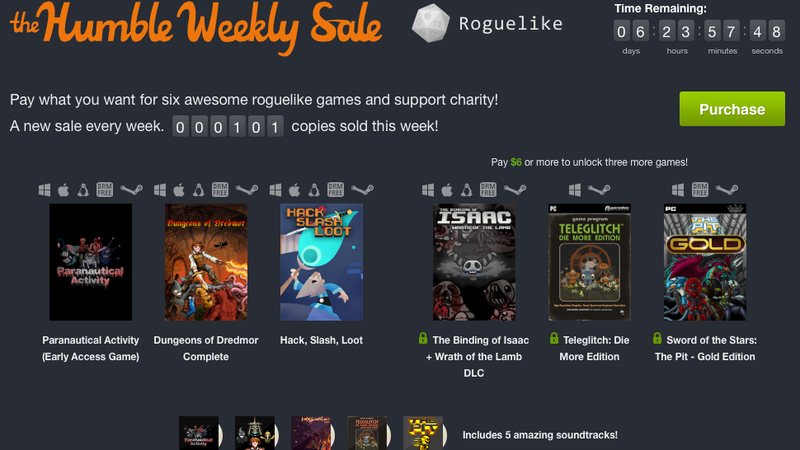Screen dimensions: 800x450
Task: Click the green lock beside Sword of the Stars
Action: pos(657,338)
